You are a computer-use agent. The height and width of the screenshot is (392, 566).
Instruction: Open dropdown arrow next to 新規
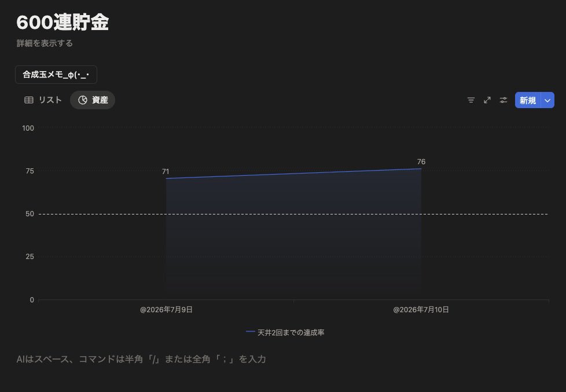coord(547,100)
